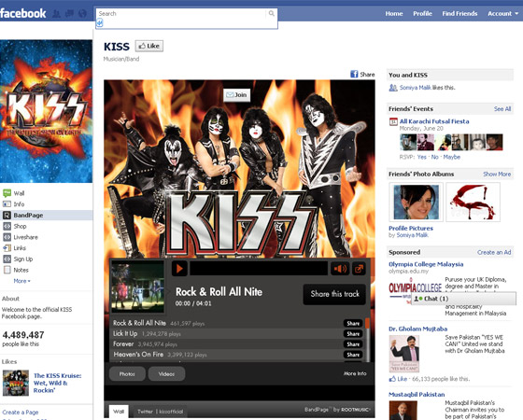The image size is (523, 420).
Task: Share the Forever track
Action: click(353, 344)
